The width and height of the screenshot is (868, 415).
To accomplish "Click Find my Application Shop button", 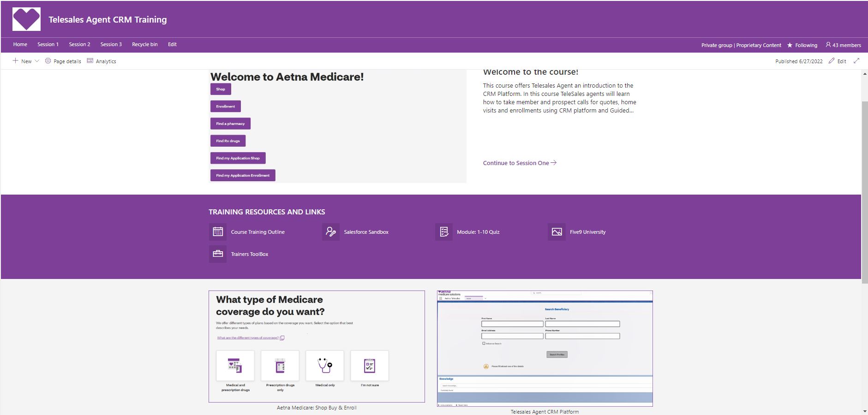I will tap(238, 158).
